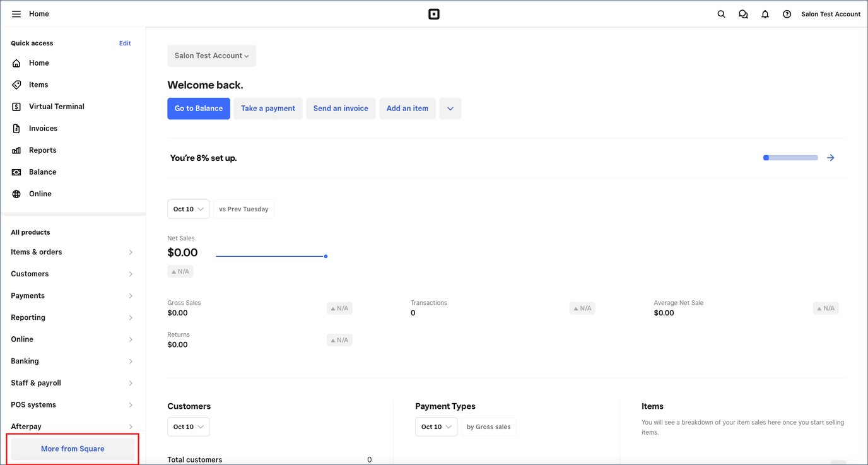Click the setup progress bar
868x465 pixels.
(x=790, y=158)
